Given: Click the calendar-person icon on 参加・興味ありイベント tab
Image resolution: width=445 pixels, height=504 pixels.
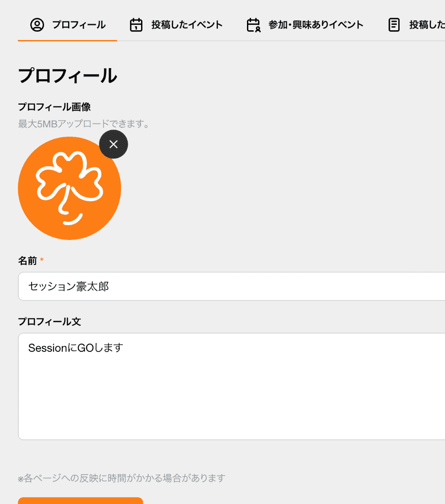Looking at the screenshot, I should pyautogui.click(x=252, y=25).
